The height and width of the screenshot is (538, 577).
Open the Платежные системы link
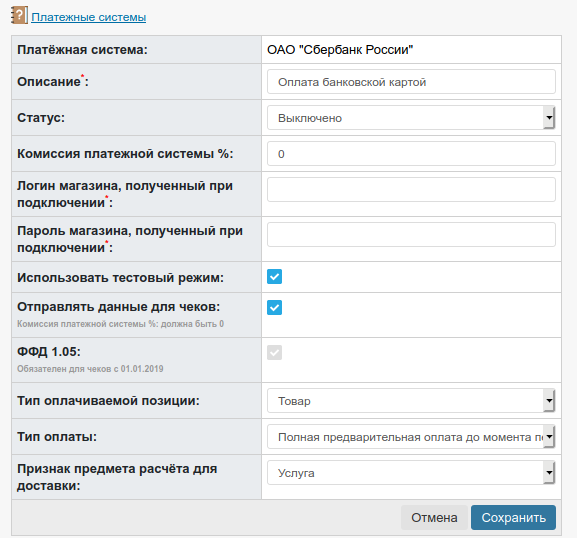point(89,17)
